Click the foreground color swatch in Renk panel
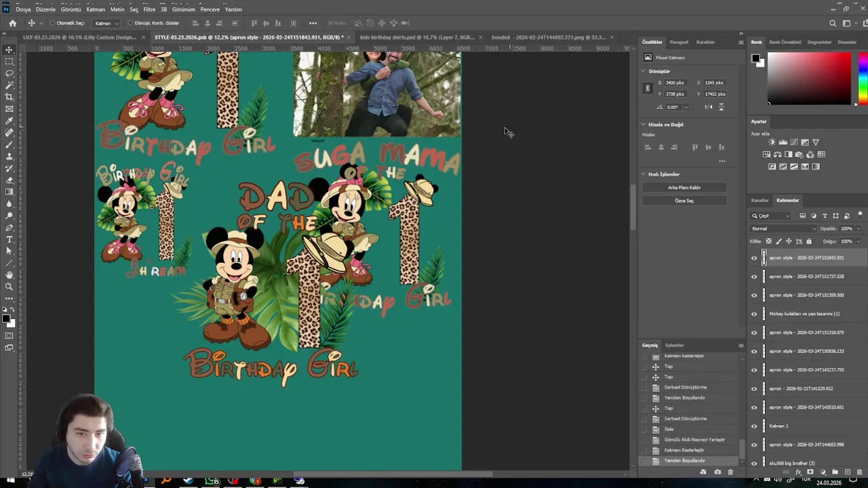This screenshot has width=868, height=488. (x=755, y=58)
